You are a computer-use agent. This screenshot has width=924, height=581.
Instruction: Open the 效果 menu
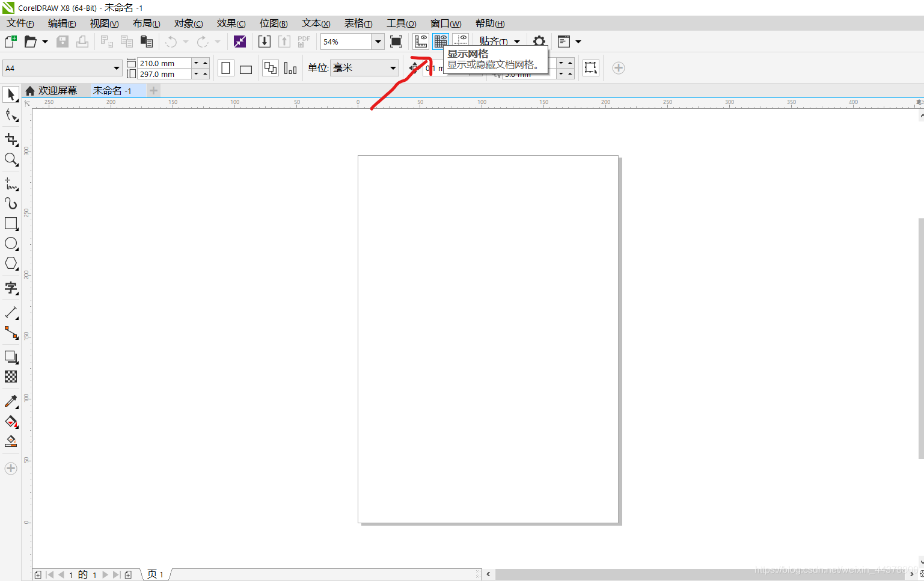231,23
